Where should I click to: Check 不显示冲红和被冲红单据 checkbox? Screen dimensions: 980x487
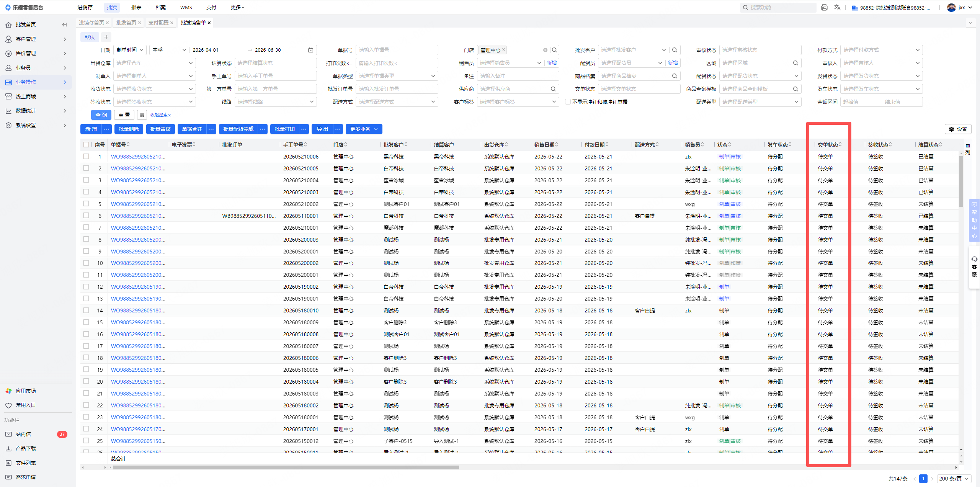click(568, 102)
